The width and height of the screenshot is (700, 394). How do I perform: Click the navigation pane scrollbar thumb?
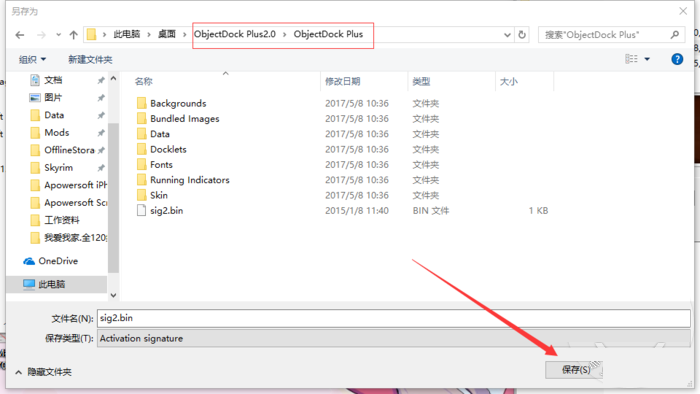coord(113,198)
